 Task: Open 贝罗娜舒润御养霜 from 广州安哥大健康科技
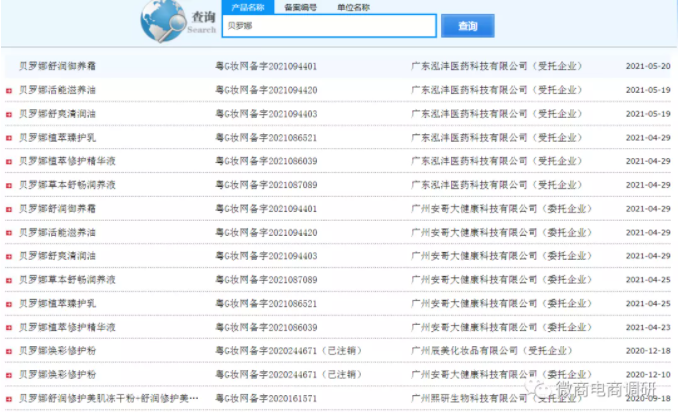tap(57, 208)
